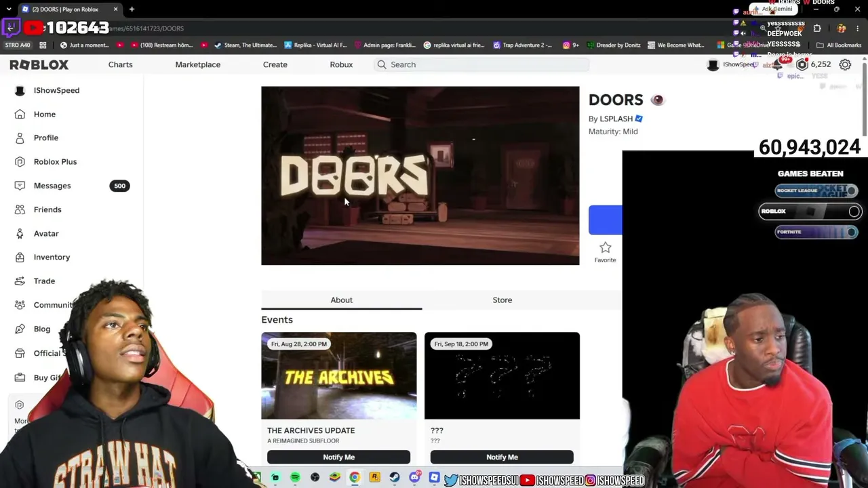
Task: Open the Inventory sidebar icon
Action: (x=20, y=258)
